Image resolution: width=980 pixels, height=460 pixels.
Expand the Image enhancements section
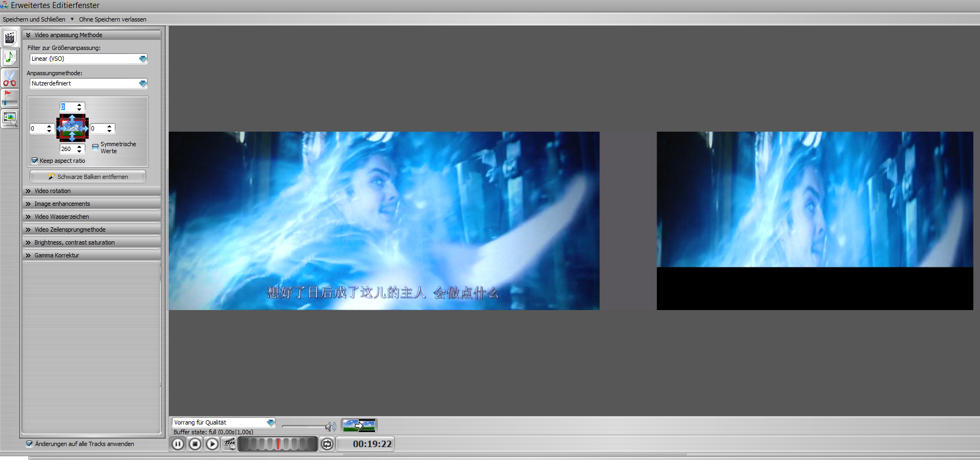91,204
